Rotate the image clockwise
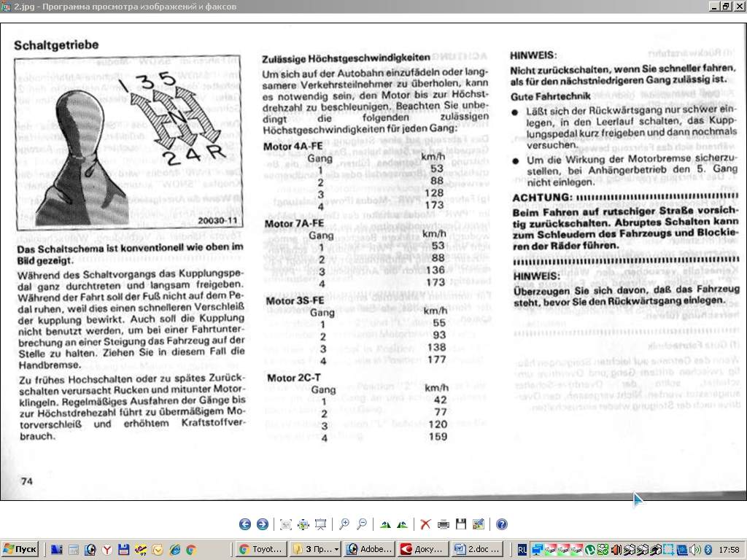Screen dimensions: 747x560 384,524
